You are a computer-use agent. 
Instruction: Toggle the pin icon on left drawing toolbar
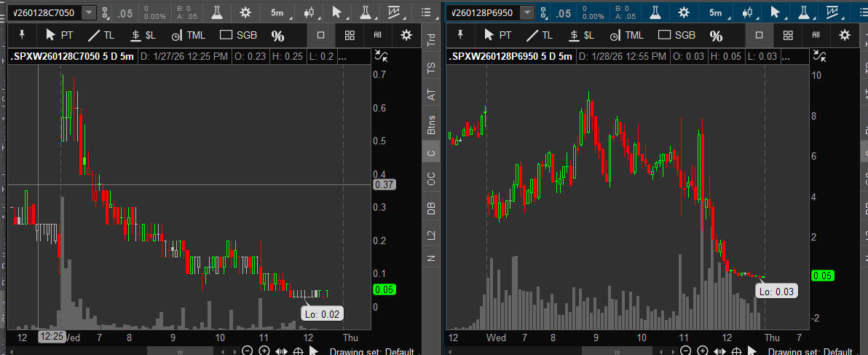point(22,34)
